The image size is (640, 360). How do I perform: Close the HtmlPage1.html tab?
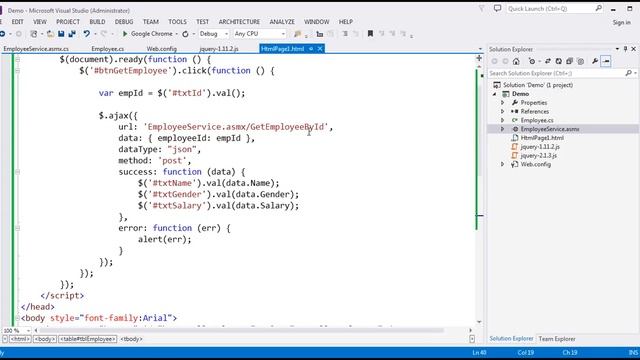point(320,49)
